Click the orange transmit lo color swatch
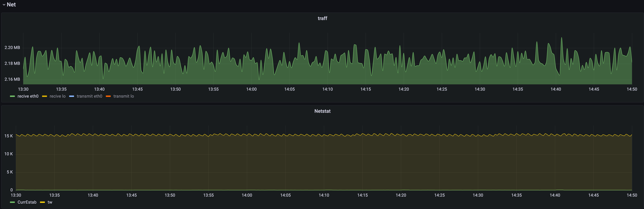The image size is (644, 209). pos(108,96)
